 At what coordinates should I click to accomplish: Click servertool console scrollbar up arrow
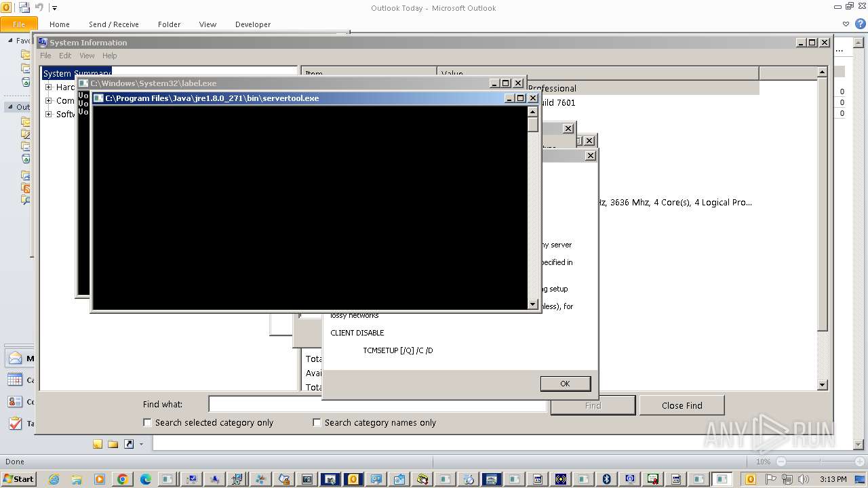pos(533,112)
